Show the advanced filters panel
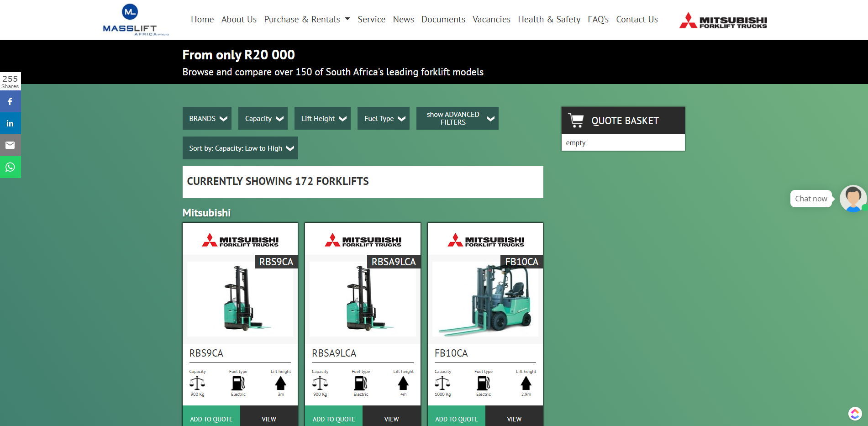Viewport: 868px width, 426px height. point(458,118)
